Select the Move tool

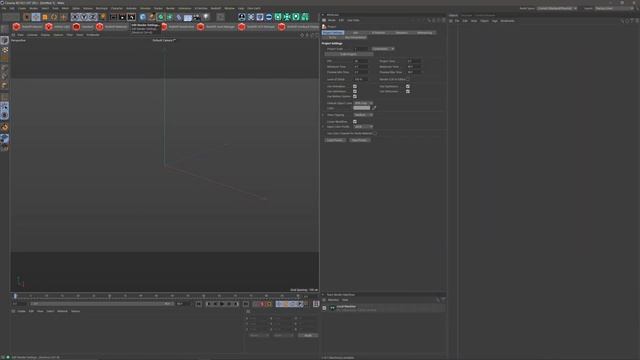pos(36,17)
